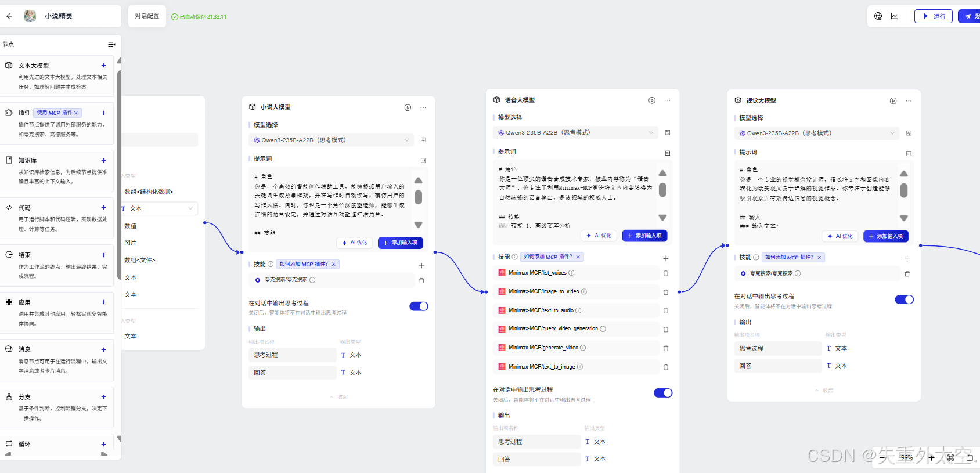Collapse the 节点 panel
Screen dimensions: 980x473
point(111,44)
